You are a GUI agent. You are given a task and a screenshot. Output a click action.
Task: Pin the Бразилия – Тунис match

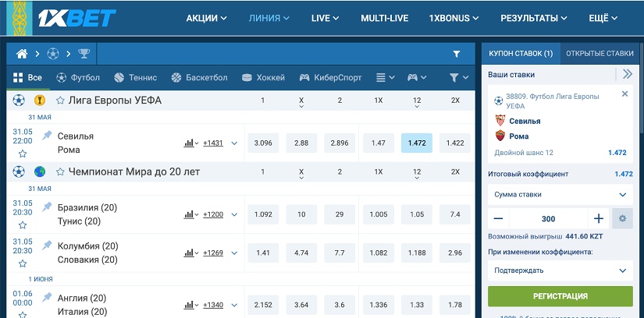click(47, 207)
